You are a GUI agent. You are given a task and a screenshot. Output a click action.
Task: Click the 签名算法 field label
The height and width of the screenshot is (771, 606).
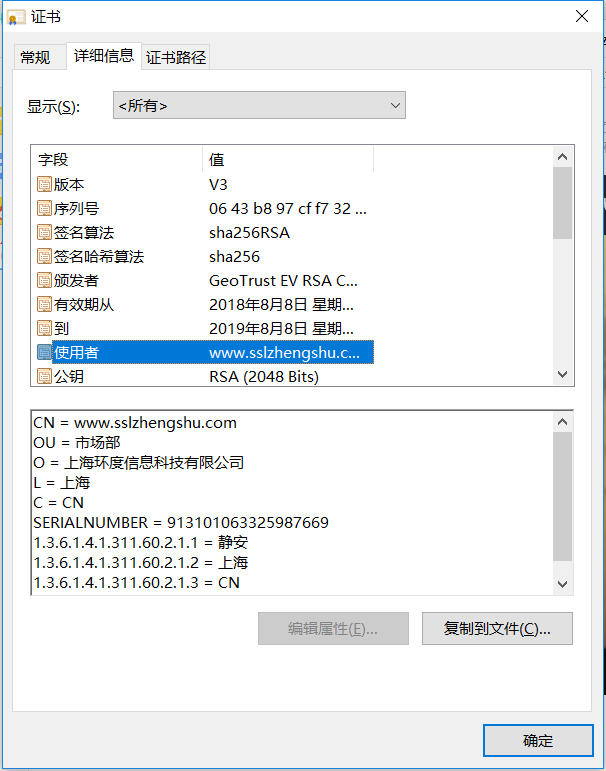click(x=84, y=233)
